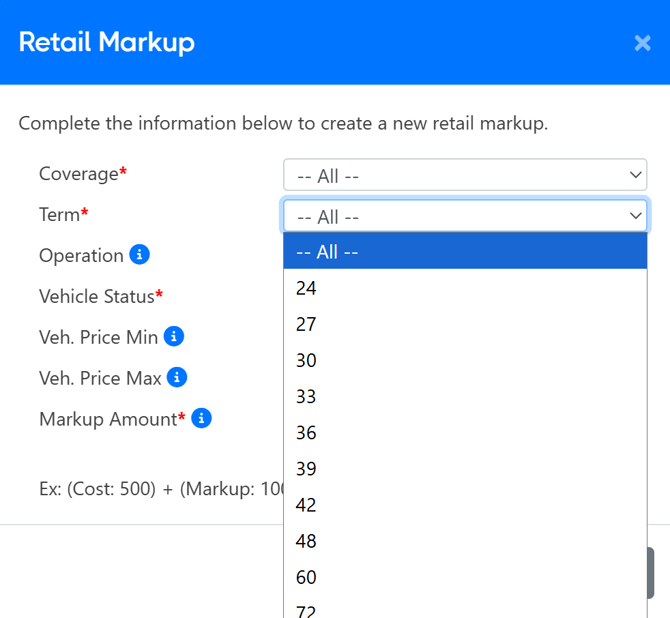This screenshot has height=618, width=670.
Task: Select the '-- All --' term option
Action: (x=465, y=252)
